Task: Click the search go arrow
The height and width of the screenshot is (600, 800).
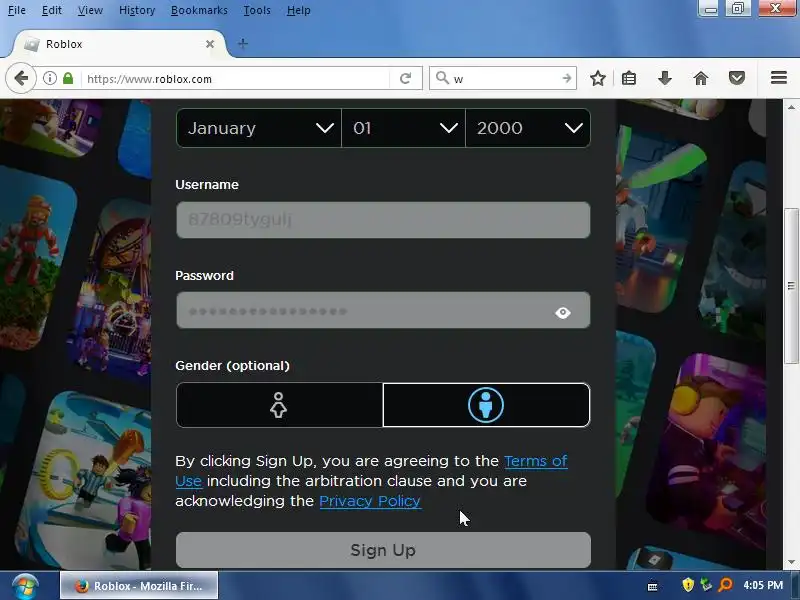Action: point(567,79)
